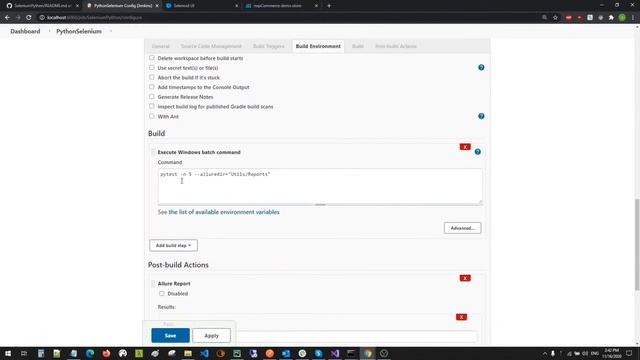Open the PythonSelenium breadcrumb link
Screen dimensions: 640x360
point(79,31)
